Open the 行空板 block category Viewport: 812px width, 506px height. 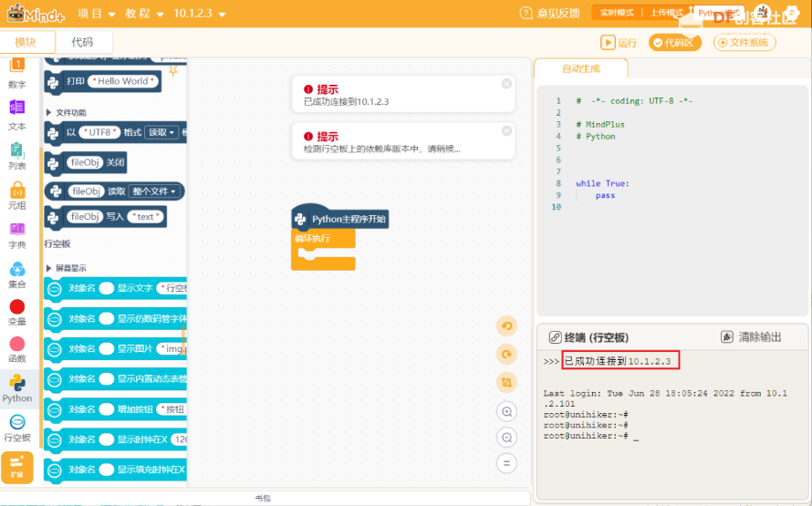[x=17, y=429]
